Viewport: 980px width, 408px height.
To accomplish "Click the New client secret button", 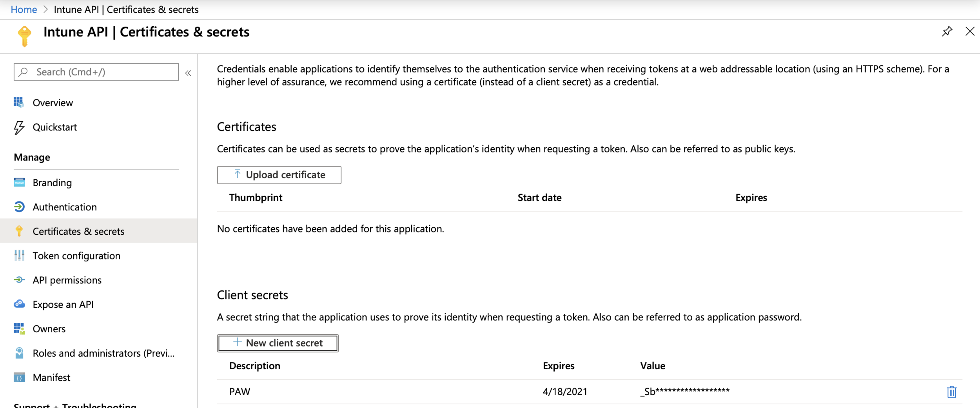I will click(278, 343).
